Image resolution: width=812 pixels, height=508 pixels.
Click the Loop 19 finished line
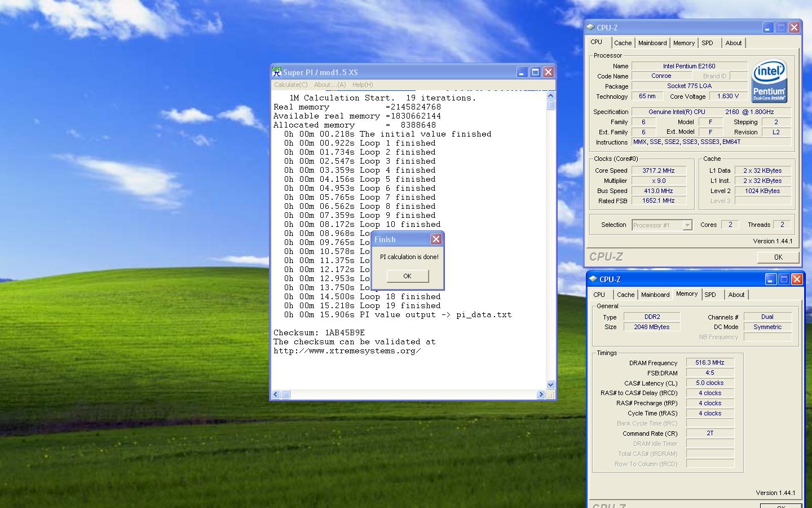click(x=363, y=305)
